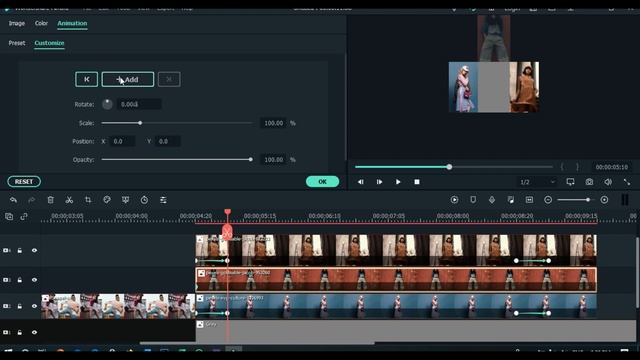Select the Animation tab
This screenshot has height=360, width=640.
[72, 23]
